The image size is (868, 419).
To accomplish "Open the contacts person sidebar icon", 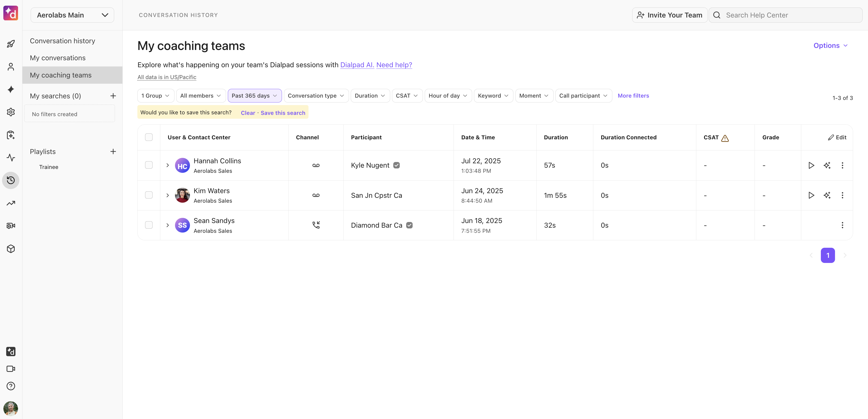I will point(11,67).
